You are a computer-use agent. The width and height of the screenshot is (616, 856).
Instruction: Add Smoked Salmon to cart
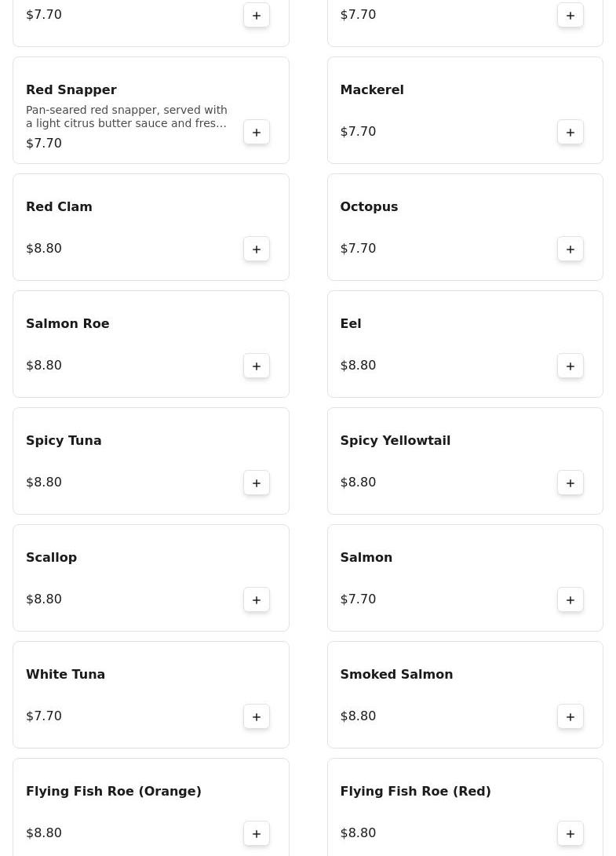point(570,716)
